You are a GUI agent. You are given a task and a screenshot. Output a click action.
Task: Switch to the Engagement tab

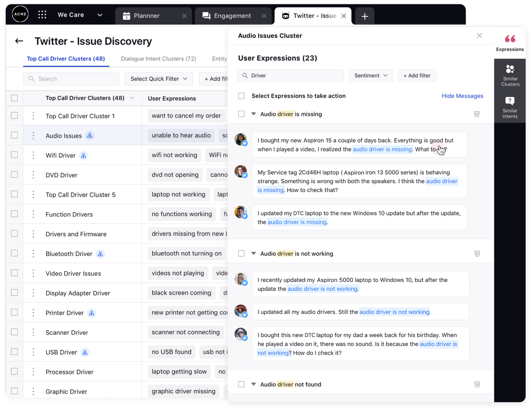point(233,16)
